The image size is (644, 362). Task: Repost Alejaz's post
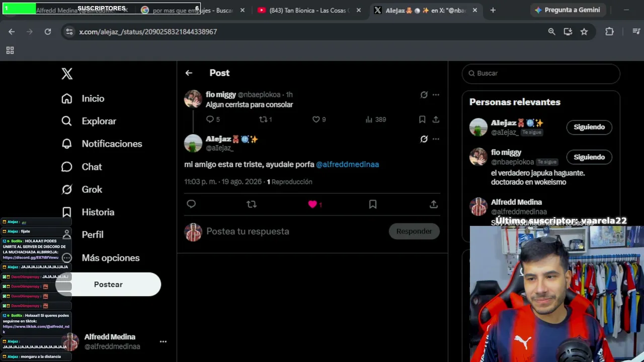tap(252, 204)
